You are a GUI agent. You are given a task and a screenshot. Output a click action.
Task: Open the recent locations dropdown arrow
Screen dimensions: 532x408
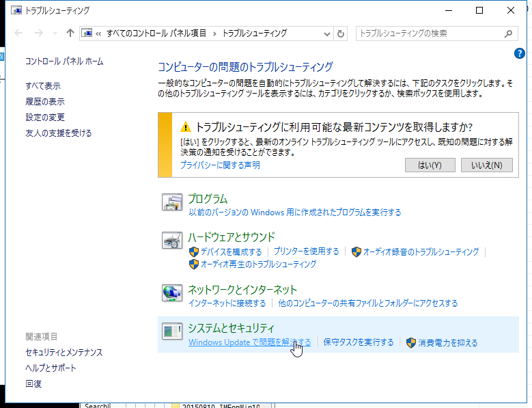(55, 33)
